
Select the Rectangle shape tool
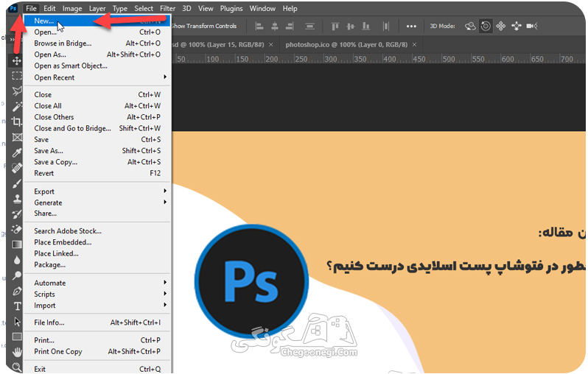click(16, 336)
